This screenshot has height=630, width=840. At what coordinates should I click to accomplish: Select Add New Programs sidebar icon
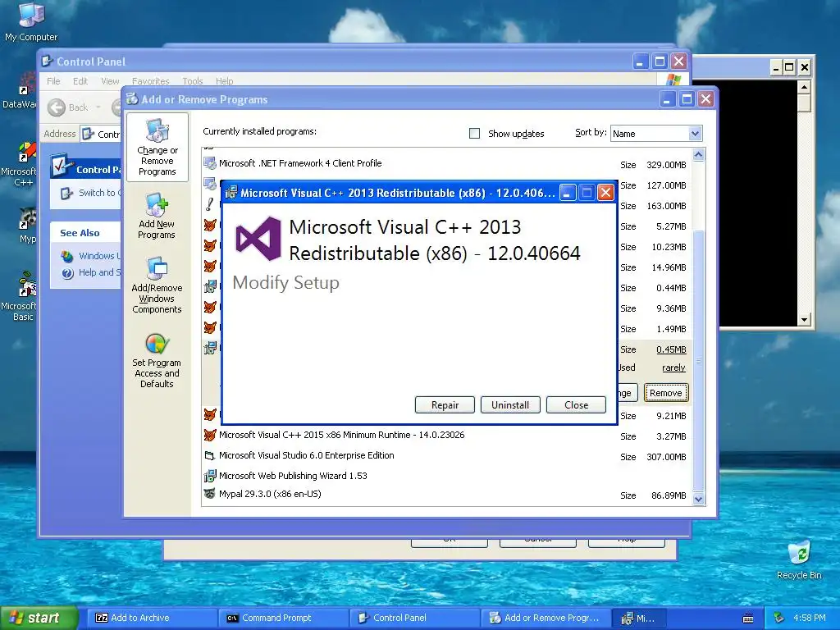click(157, 216)
